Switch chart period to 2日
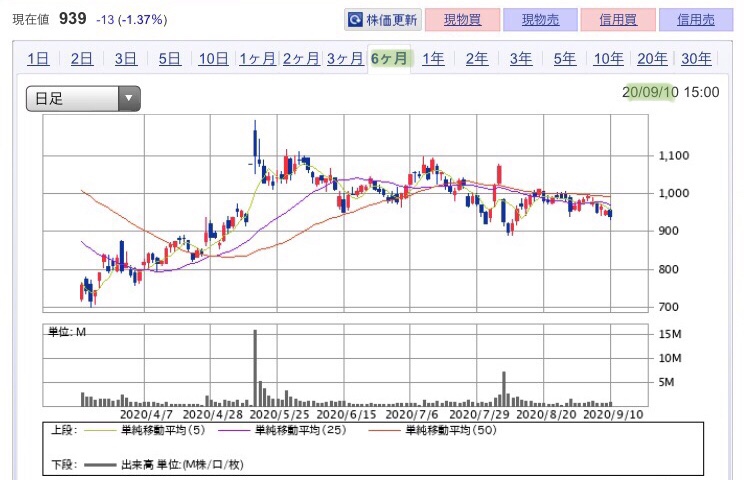The width and height of the screenshot is (744, 480). 82,59
